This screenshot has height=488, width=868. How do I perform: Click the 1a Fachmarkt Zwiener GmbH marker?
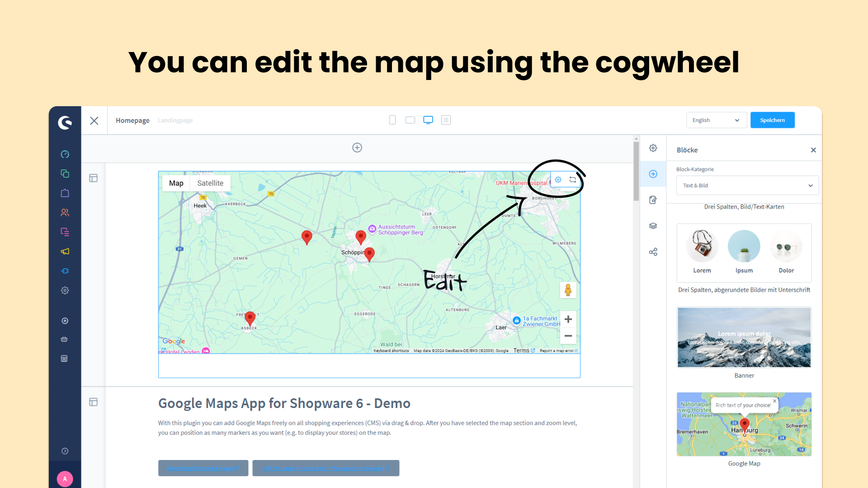pos(517,320)
